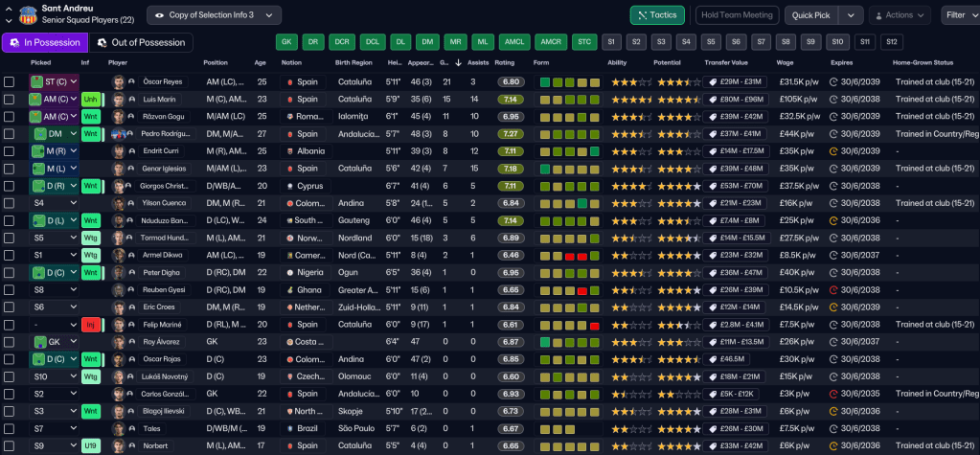The height and width of the screenshot is (455, 980).
Task: Tick the checkbox for Óscar Reyes
Action: 10,82
